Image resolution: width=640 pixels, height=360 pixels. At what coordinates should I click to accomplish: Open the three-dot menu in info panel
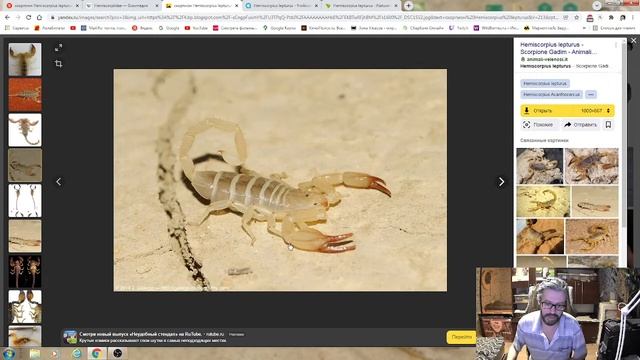(x=616, y=45)
